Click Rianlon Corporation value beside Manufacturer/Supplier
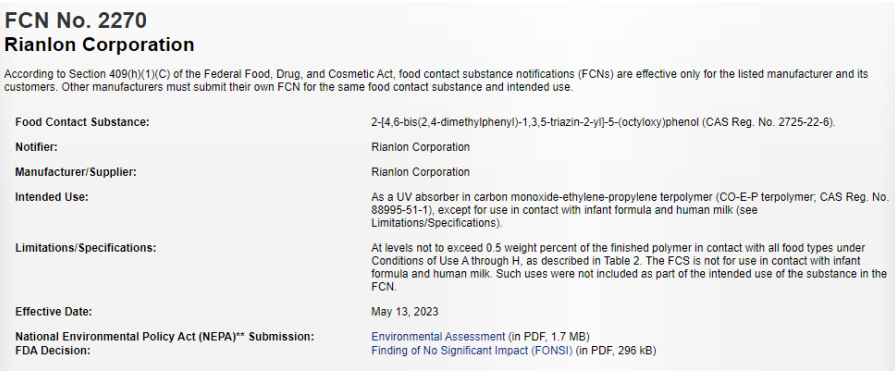895x385 pixels. pyautogui.click(x=420, y=172)
